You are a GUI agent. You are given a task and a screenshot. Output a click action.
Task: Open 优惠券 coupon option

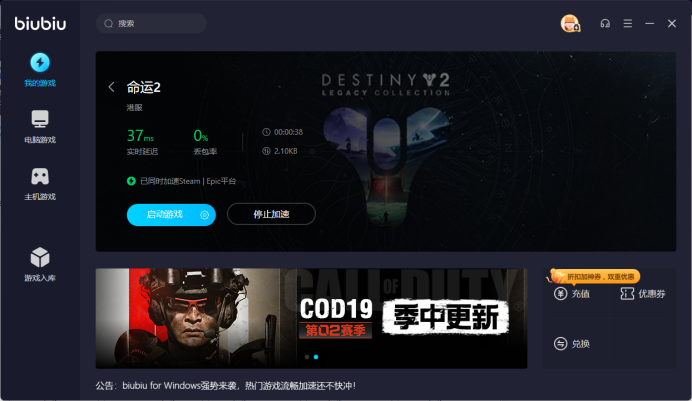click(x=643, y=294)
